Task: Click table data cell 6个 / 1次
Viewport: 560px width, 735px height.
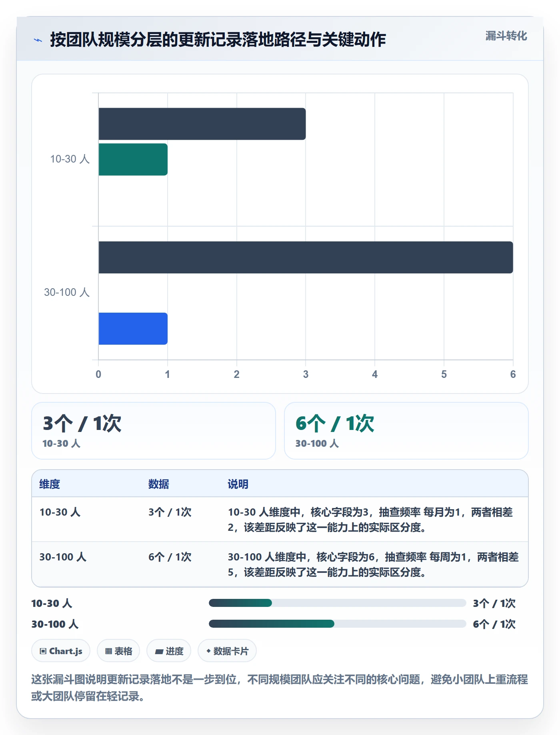Action: pyautogui.click(x=170, y=557)
